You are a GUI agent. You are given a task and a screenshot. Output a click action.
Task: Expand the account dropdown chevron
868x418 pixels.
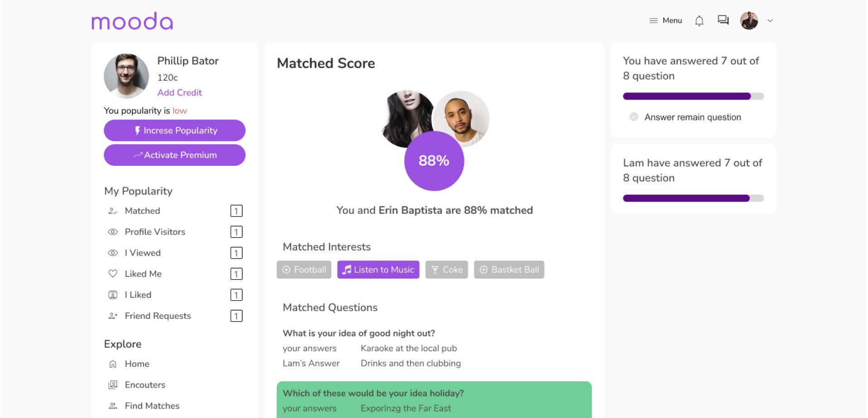coord(770,21)
